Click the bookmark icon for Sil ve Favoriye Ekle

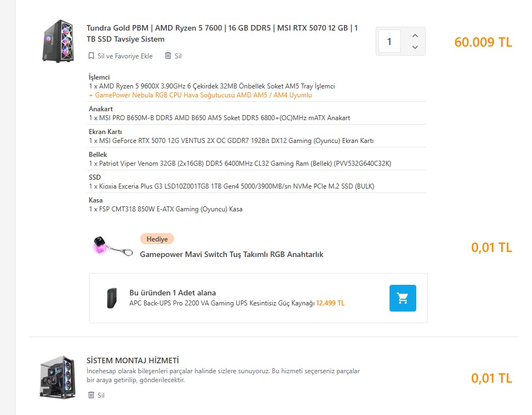92,56
